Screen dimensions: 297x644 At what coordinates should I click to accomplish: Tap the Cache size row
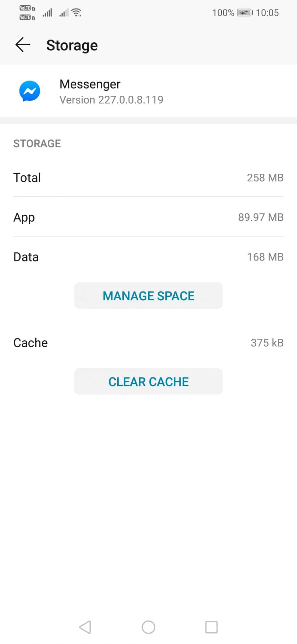[x=148, y=343]
